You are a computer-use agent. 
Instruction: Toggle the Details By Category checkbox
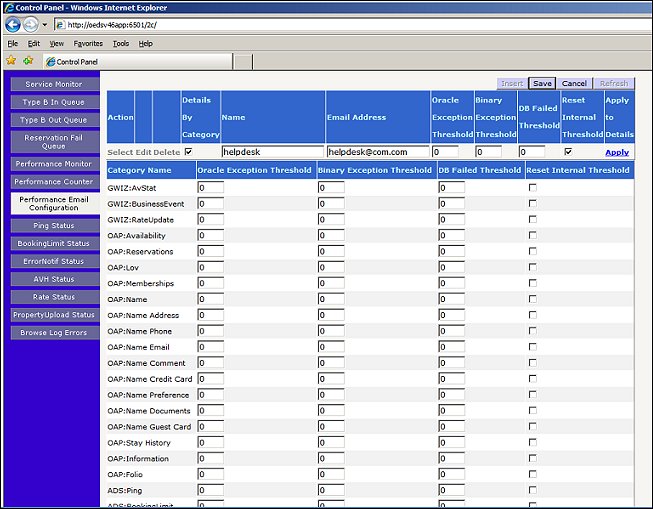click(188, 152)
